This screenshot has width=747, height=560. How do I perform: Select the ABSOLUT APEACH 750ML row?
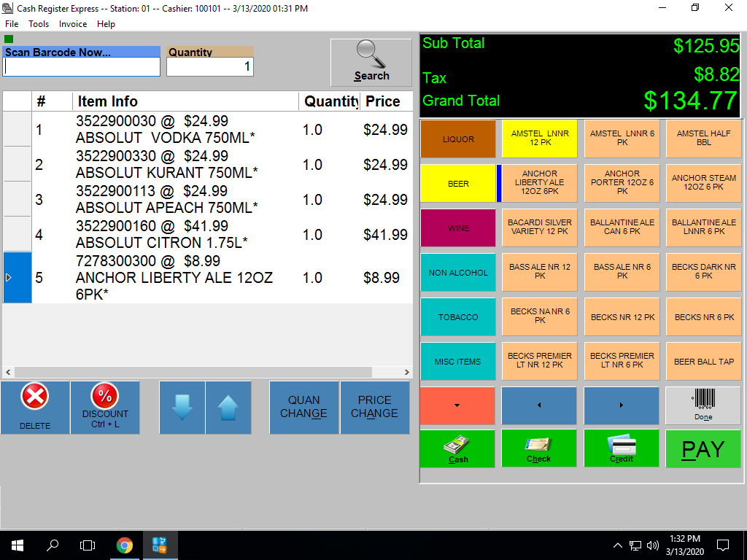pos(208,199)
